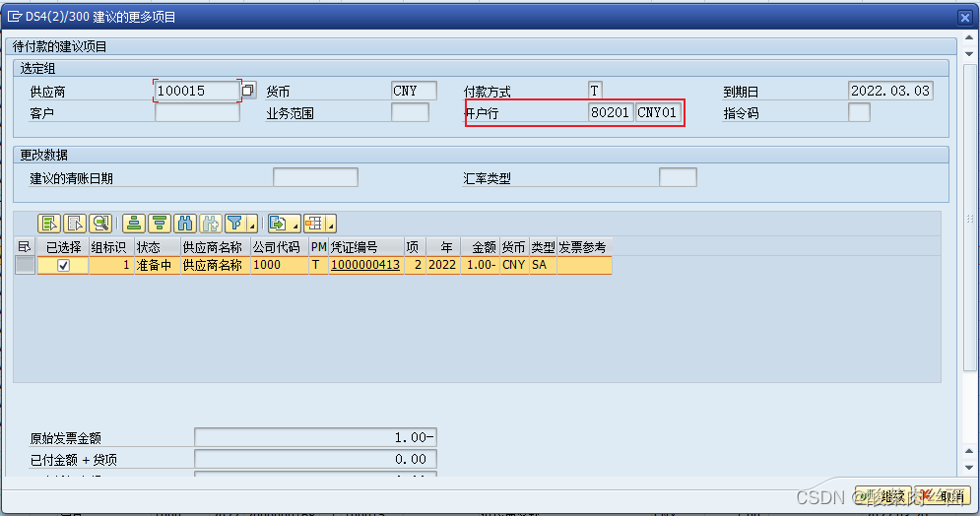The image size is (980, 516).
Task: Click the grid select-all corner icon
Action: tap(25, 247)
